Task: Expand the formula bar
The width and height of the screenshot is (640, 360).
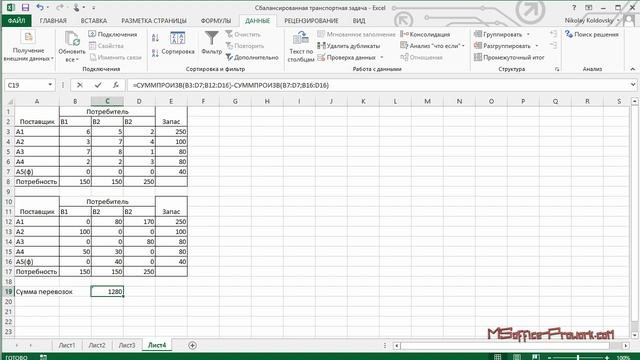Action: (633, 85)
